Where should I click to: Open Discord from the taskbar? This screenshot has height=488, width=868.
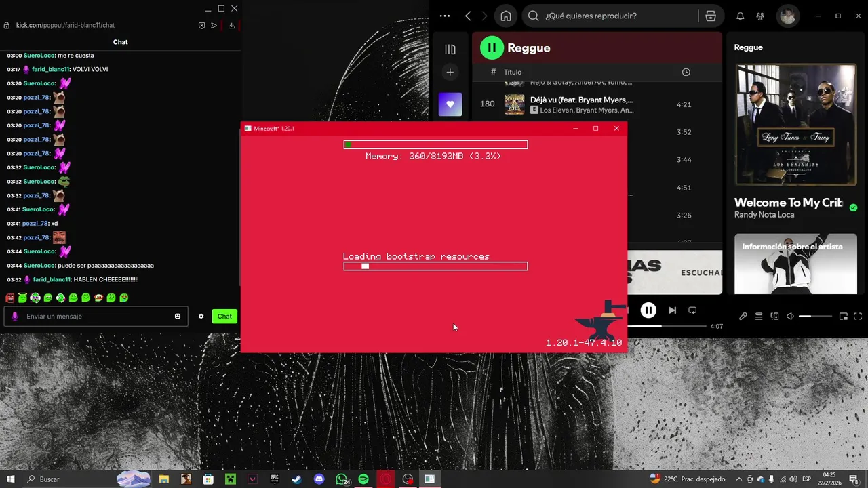click(x=319, y=479)
